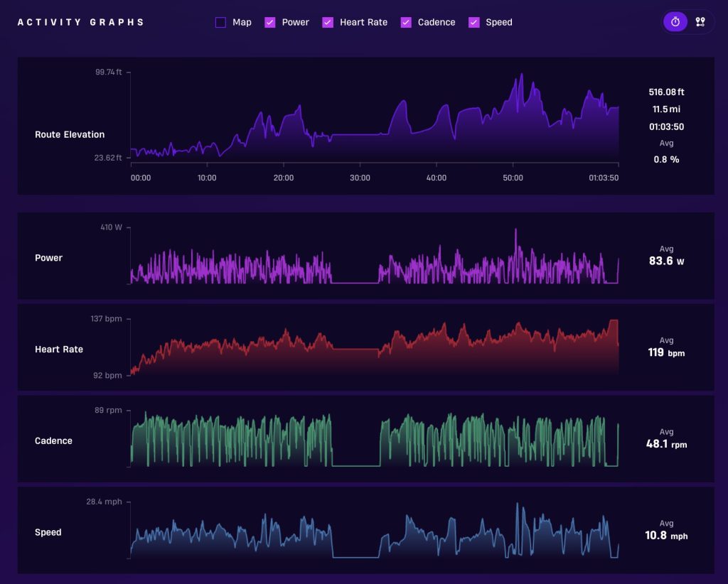Enable the Map checkbox
Screen dimensions: 728x584
(x=220, y=22)
